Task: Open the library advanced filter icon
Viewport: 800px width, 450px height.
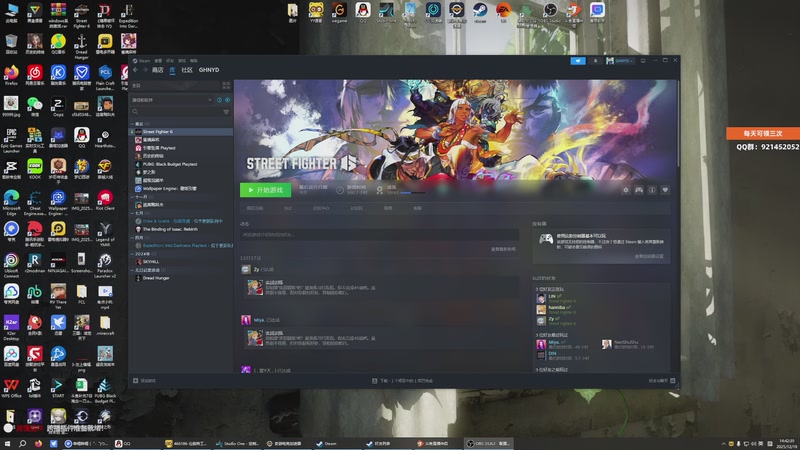Action: [226, 112]
